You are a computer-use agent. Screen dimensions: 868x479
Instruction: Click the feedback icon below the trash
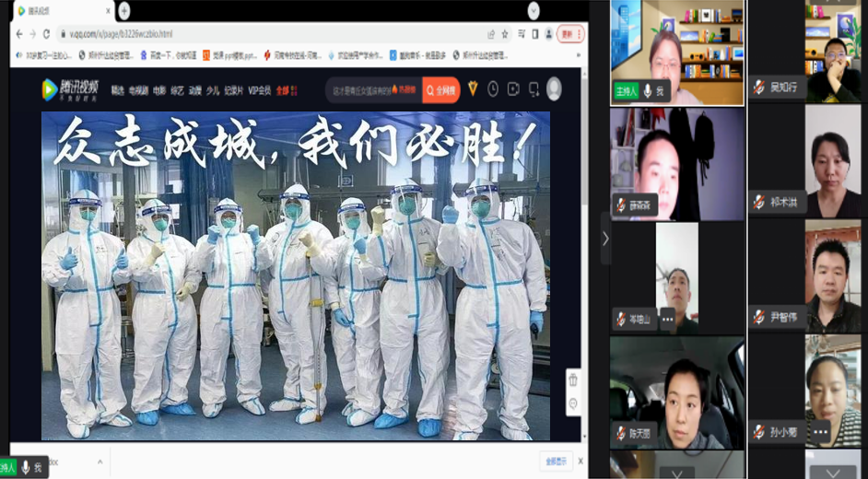pos(573,403)
